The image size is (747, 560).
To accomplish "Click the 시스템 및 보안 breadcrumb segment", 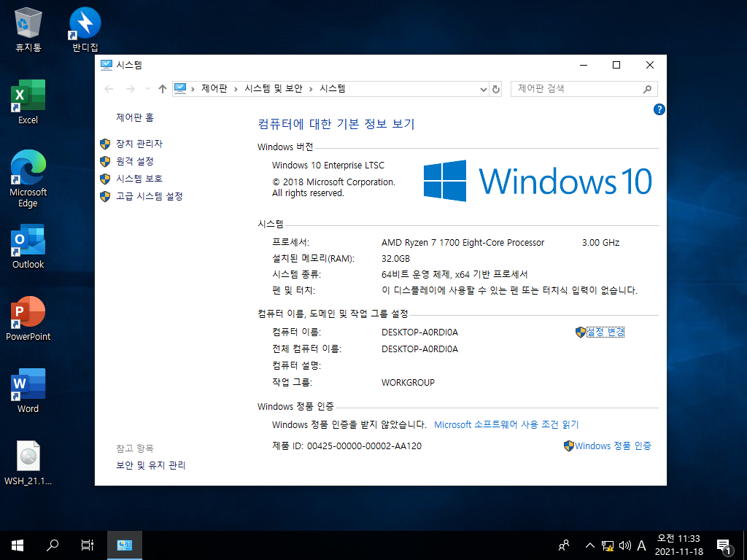I will point(274,88).
